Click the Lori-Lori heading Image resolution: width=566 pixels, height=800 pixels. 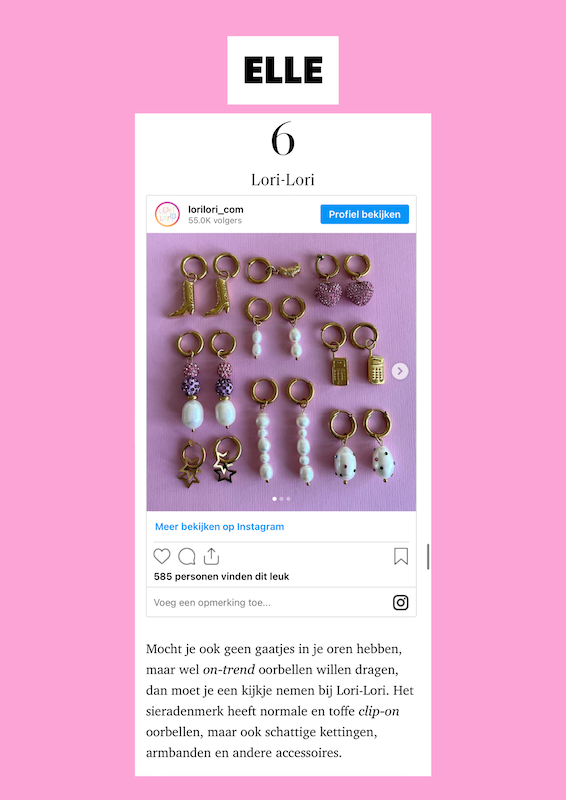coord(283,180)
